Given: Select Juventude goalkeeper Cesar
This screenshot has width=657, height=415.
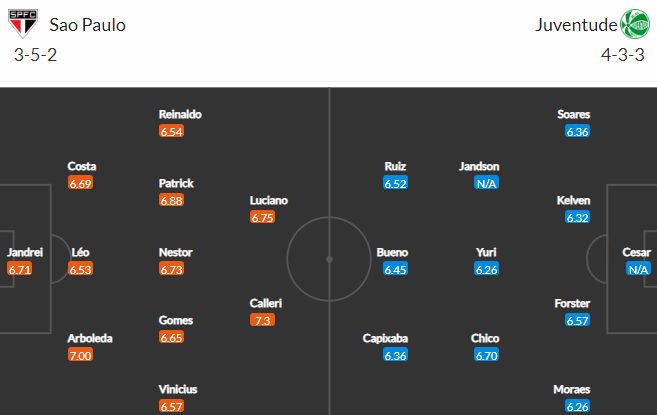Looking at the screenshot, I should [636, 252].
